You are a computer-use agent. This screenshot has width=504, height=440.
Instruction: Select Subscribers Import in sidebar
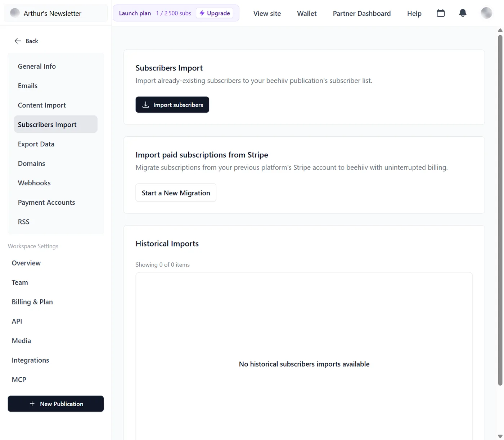click(x=55, y=124)
